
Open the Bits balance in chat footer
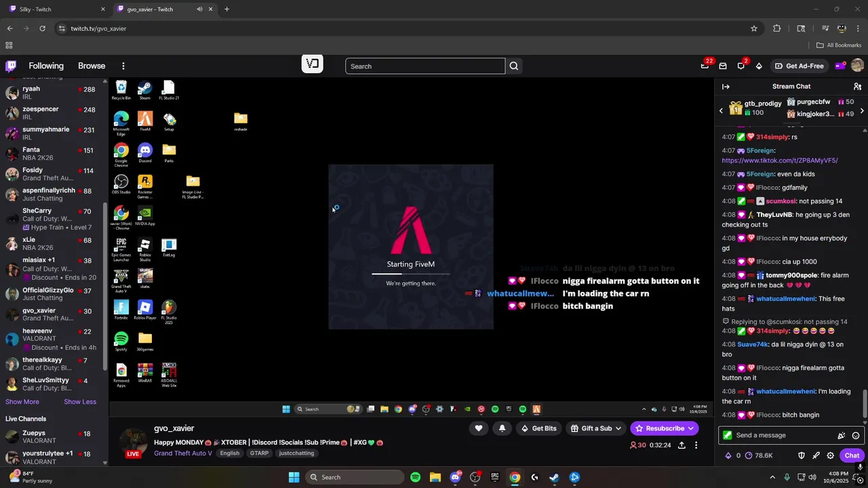point(733,455)
